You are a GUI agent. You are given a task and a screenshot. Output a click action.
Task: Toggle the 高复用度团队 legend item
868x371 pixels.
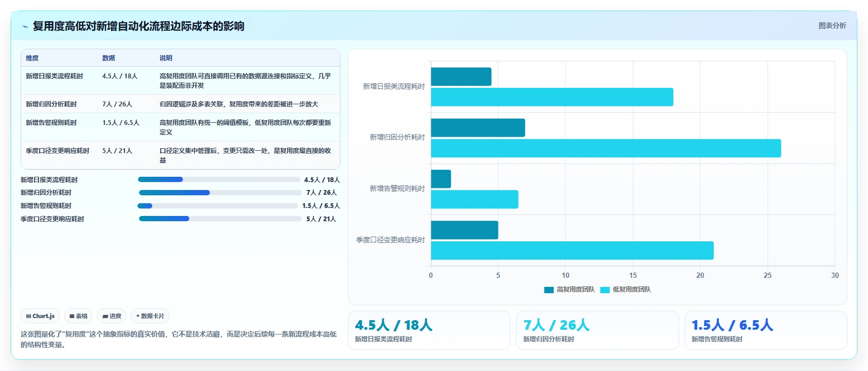click(x=569, y=289)
